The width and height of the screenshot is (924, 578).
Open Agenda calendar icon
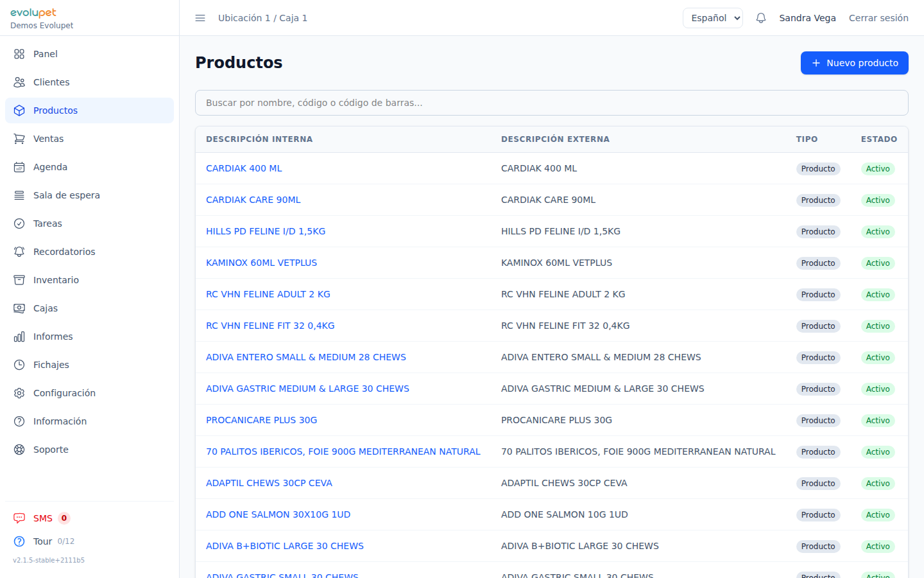pyautogui.click(x=19, y=167)
